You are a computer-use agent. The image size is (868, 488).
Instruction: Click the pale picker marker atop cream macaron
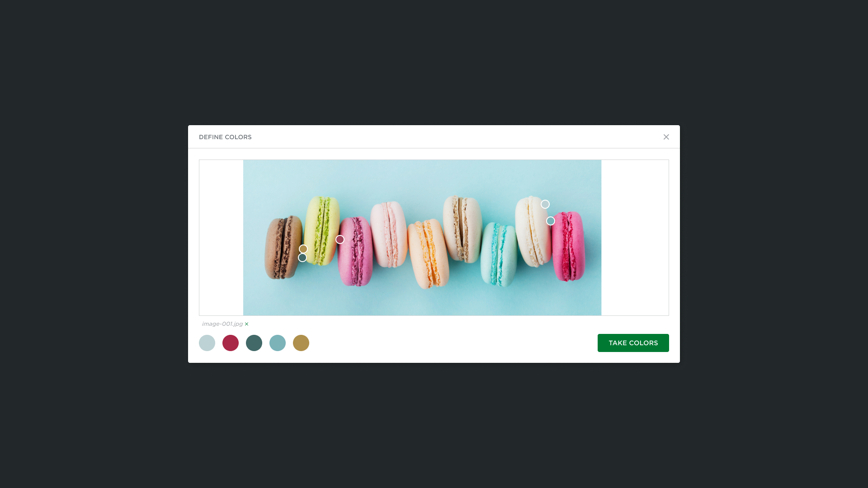pos(545,204)
